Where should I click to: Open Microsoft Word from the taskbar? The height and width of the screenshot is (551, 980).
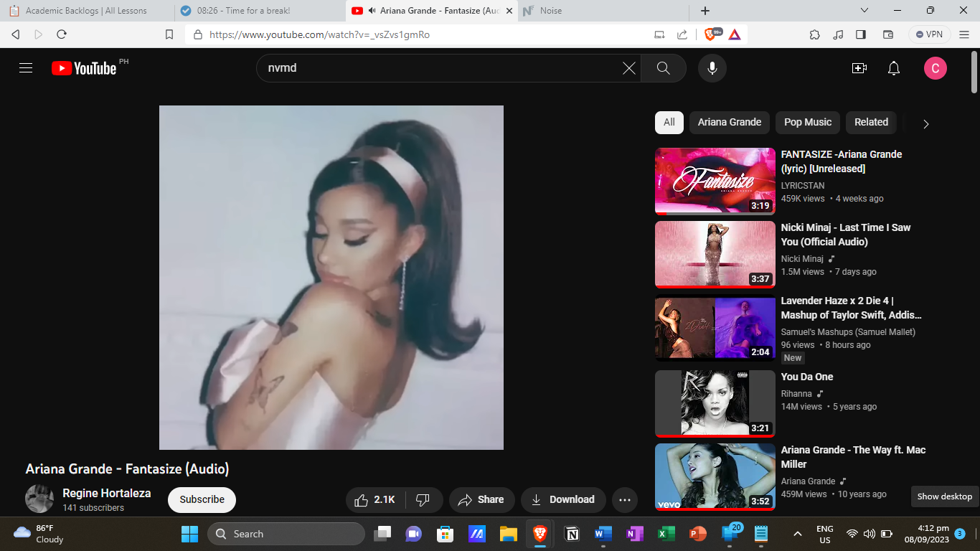[x=603, y=534]
